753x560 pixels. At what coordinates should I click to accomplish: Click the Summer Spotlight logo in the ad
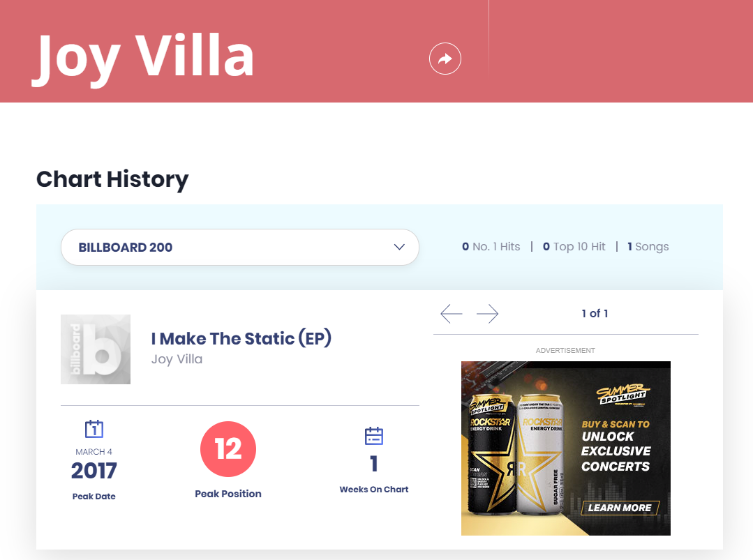coord(622,395)
